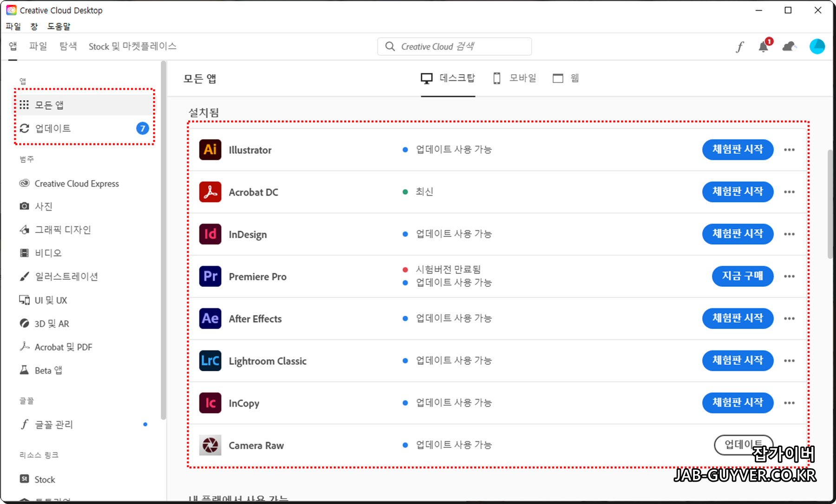Open the 창 menu
The height and width of the screenshot is (504, 836).
pyautogui.click(x=34, y=26)
